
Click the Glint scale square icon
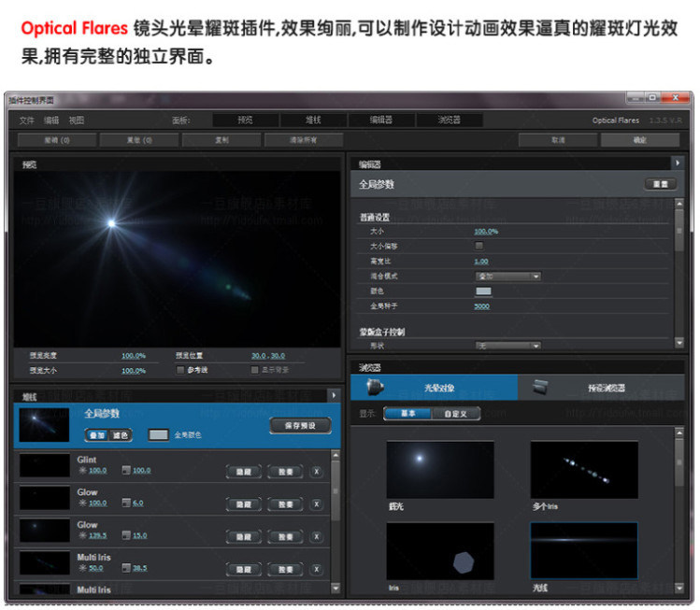coord(126,470)
